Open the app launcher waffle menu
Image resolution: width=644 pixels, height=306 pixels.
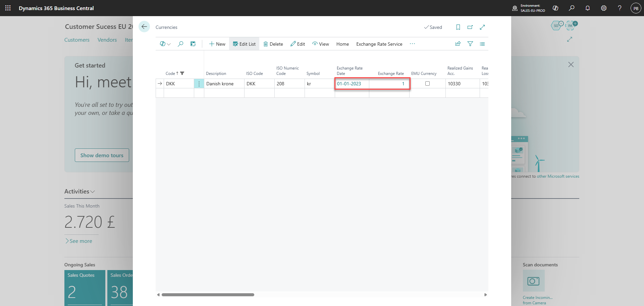click(x=8, y=8)
